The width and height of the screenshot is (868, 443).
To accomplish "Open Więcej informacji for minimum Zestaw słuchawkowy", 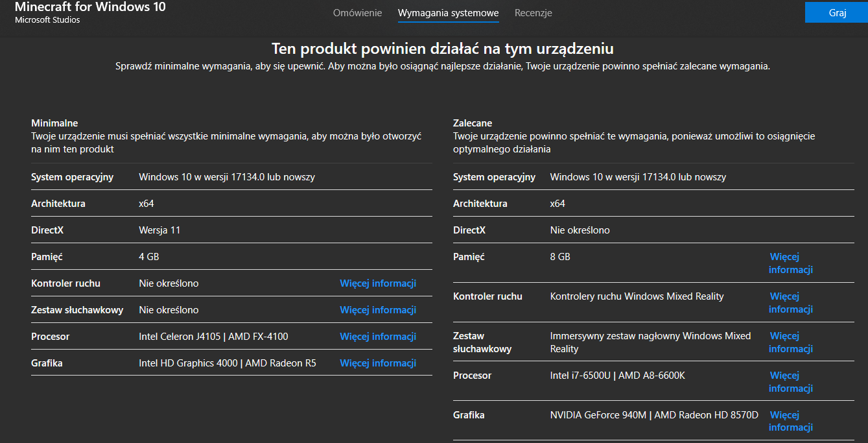I will coord(378,310).
